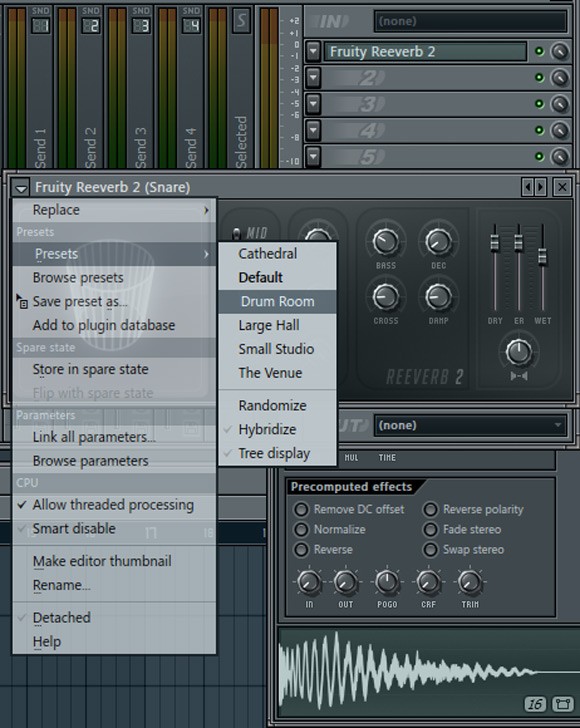The height and width of the screenshot is (728, 580).
Task: Click Send 4 track number display
Action: [191, 26]
